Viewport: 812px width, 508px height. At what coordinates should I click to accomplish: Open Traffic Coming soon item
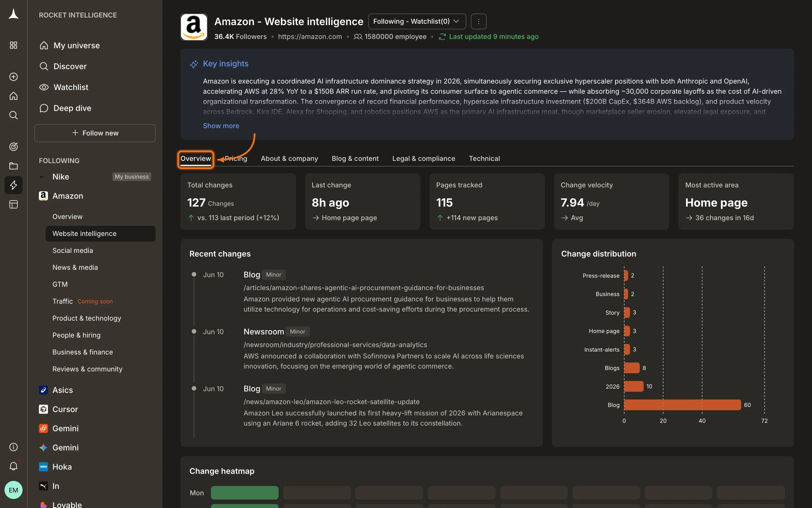tap(83, 301)
